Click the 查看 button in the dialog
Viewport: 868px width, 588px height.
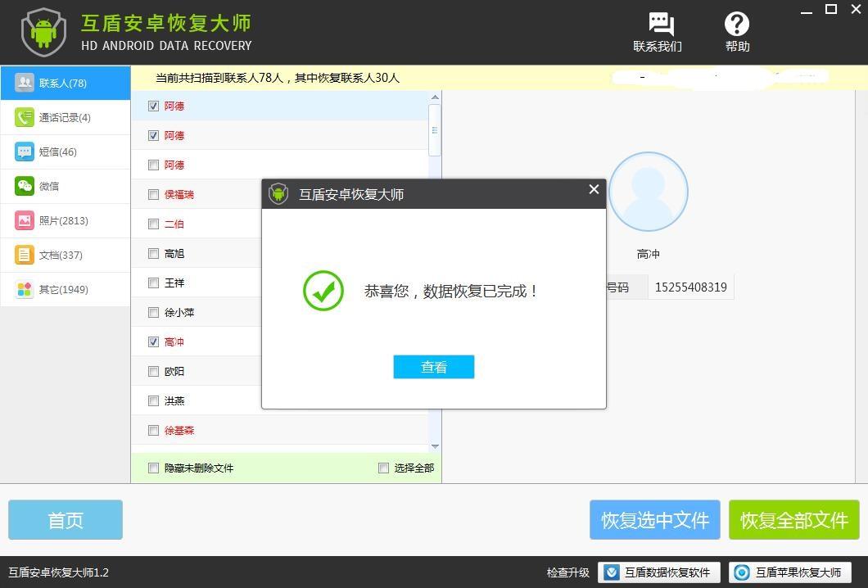pyautogui.click(x=433, y=366)
